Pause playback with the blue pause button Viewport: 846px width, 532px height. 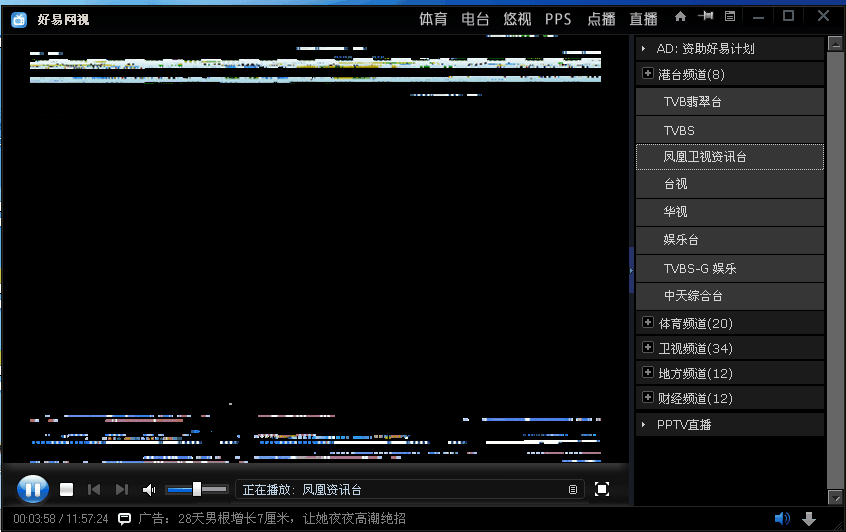[33, 489]
